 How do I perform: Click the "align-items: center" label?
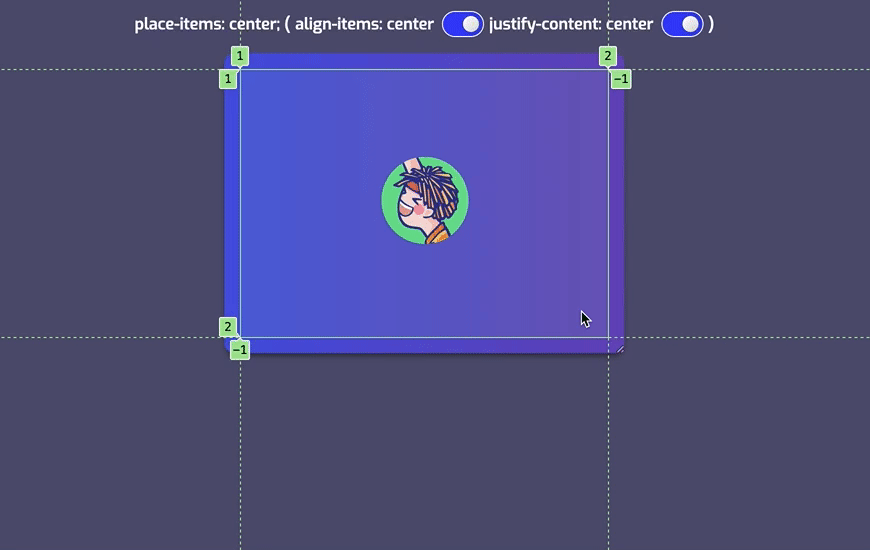(x=364, y=24)
